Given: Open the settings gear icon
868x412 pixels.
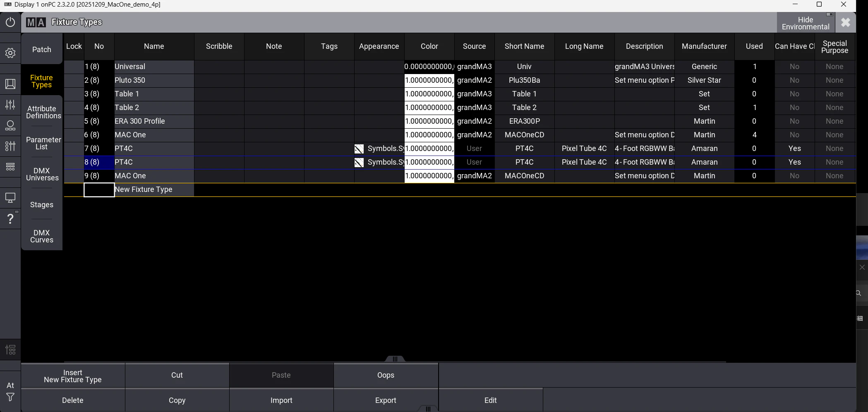Looking at the screenshot, I should [10, 53].
